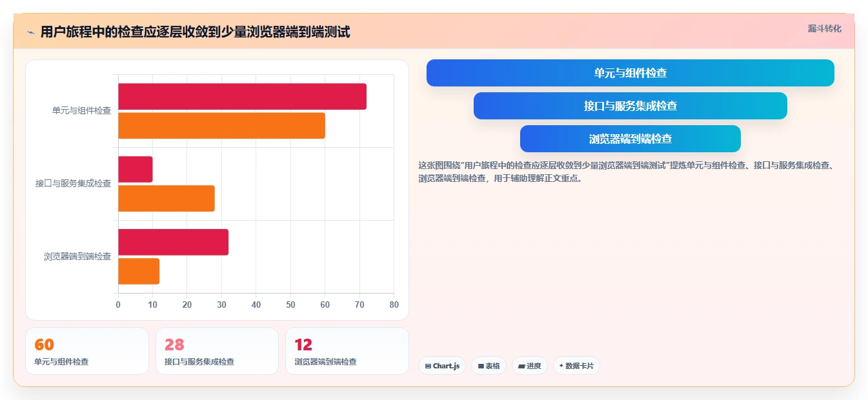This screenshot has width=868, height=400.
Task: Click the orange bar for 单元与组件检查
Action: point(221,125)
